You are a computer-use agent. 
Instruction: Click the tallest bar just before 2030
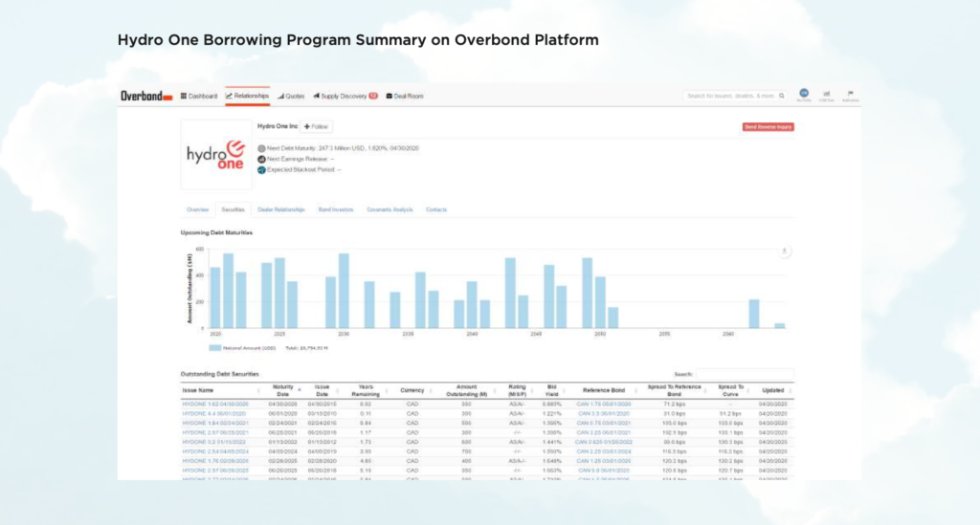[344, 291]
